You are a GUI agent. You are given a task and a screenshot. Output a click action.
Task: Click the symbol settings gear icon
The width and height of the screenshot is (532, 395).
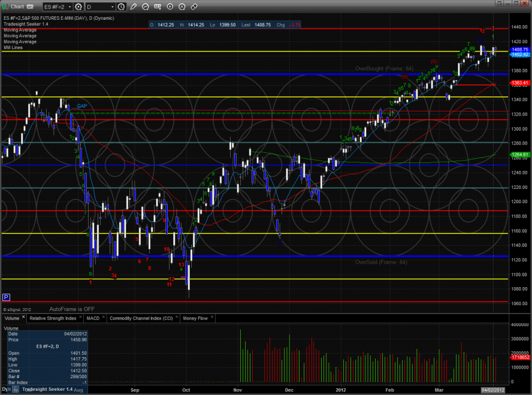point(78,7)
